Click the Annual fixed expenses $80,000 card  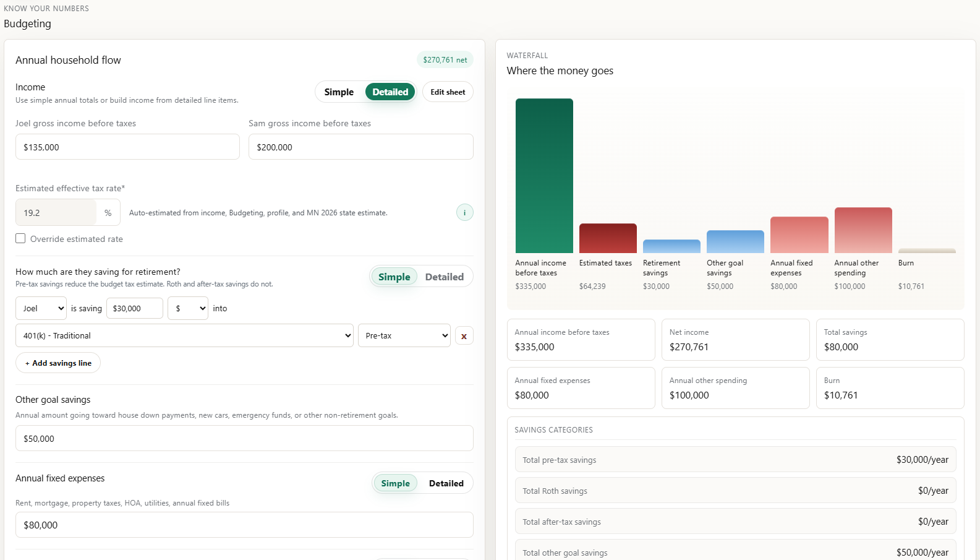[x=581, y=388]
